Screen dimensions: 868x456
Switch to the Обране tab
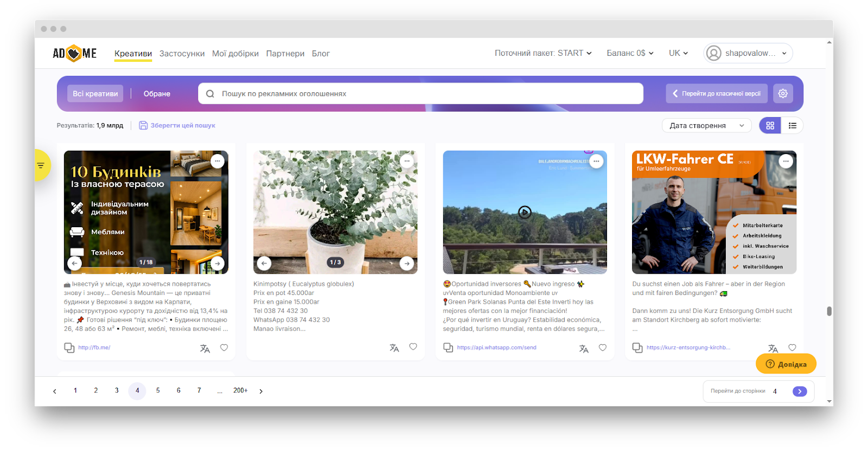click(157, 94)
